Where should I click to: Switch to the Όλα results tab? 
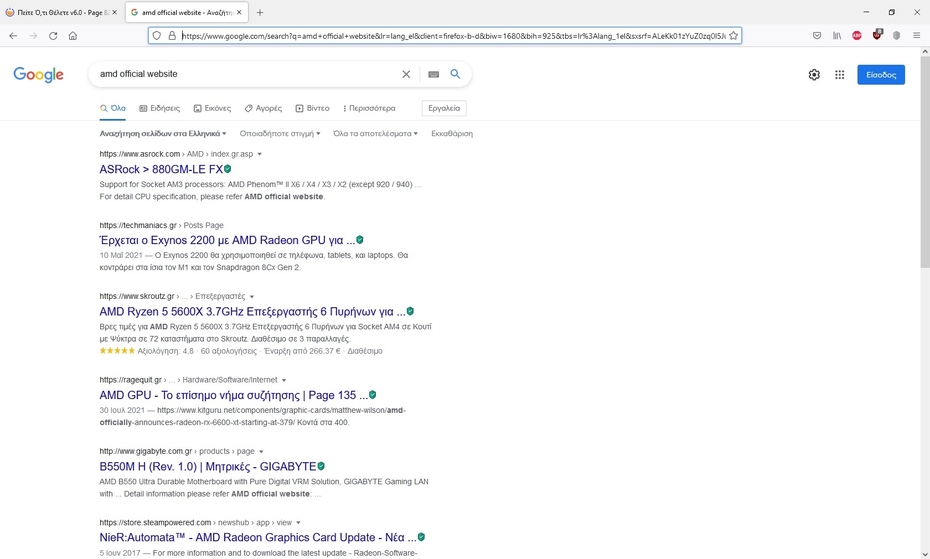[x=113, y=108]
